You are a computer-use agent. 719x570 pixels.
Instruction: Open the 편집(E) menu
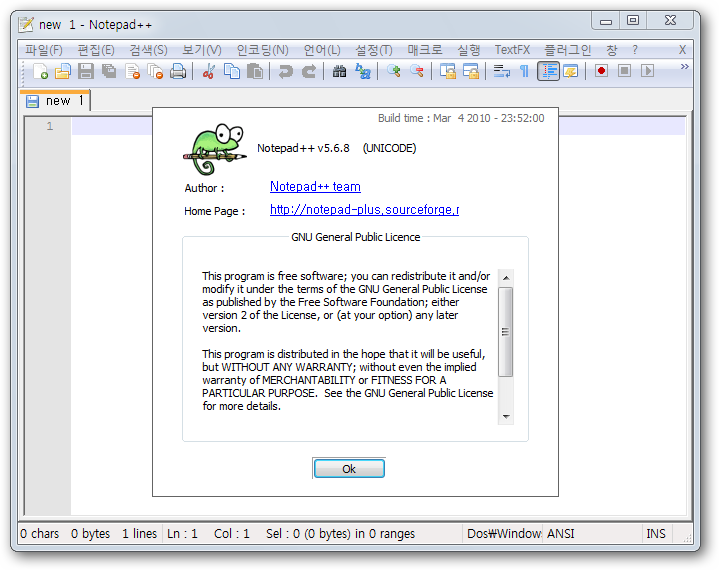96,50
